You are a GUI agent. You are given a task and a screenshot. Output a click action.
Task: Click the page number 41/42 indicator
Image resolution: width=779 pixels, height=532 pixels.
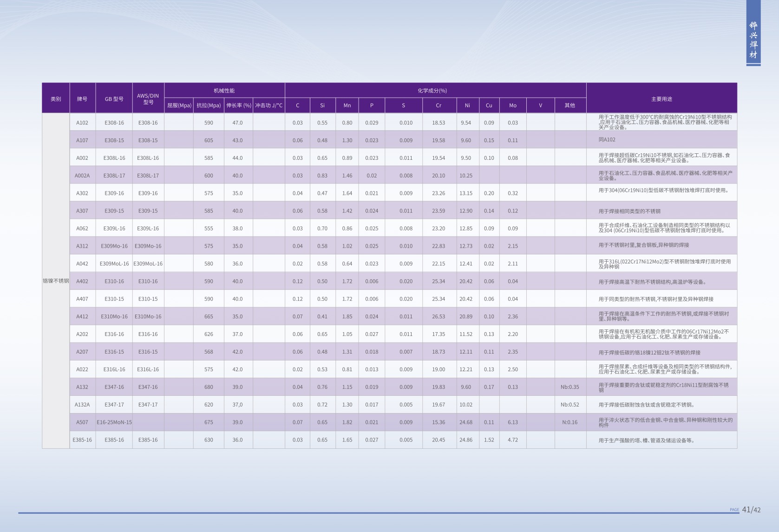751,510
